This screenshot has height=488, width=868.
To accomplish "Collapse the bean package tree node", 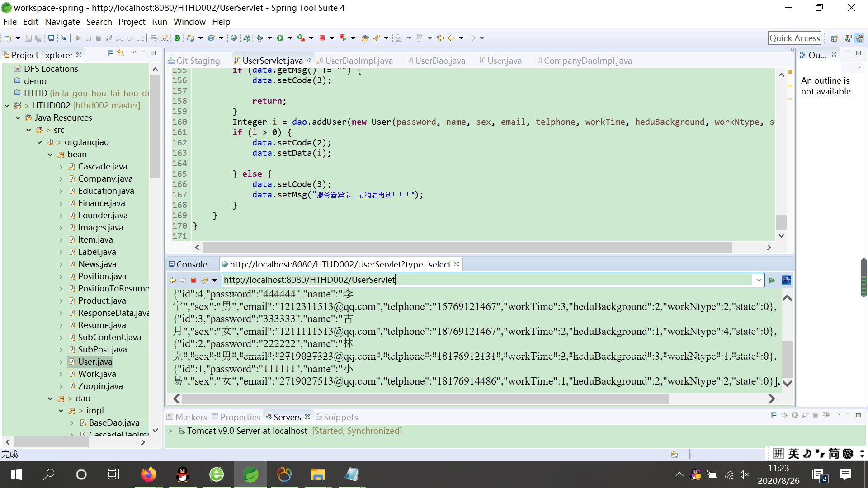I will point(50,155).
